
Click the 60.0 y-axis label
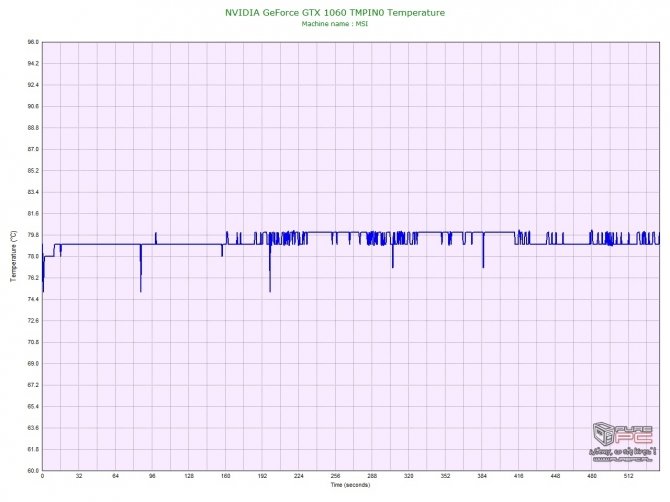pyautogui.click(x=33, y=471)
